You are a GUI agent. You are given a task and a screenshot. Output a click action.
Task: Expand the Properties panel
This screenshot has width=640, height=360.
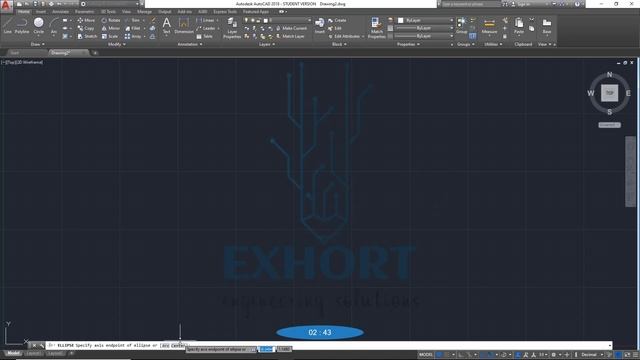click(408, 44)
